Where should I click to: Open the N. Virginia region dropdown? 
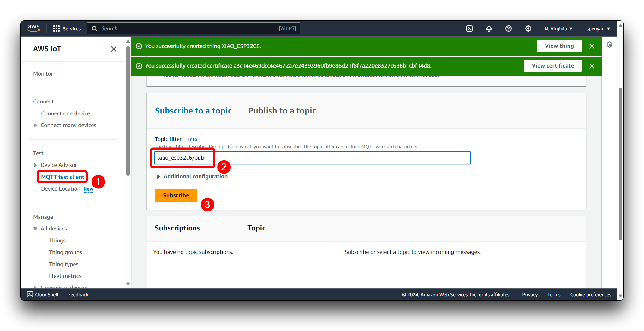tap(558, 28)
